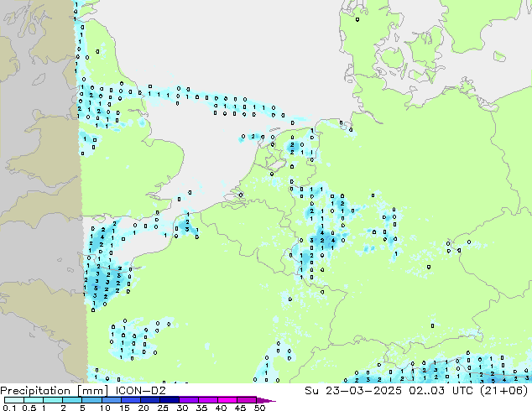Select the 2–5 mm legend color swatch
This screenshot has width=532, height=411.
(x=72, y=400)
